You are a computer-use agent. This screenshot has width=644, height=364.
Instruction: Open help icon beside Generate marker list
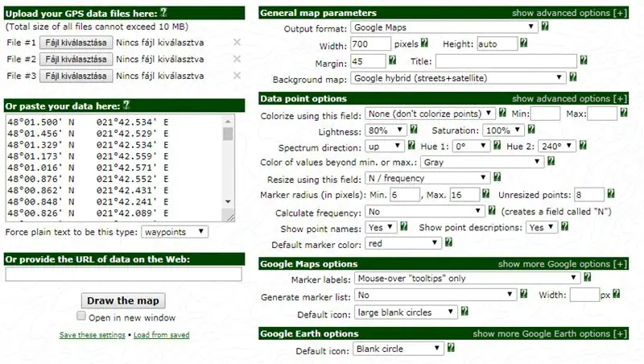pyautogui.click(x=523, y=294)
